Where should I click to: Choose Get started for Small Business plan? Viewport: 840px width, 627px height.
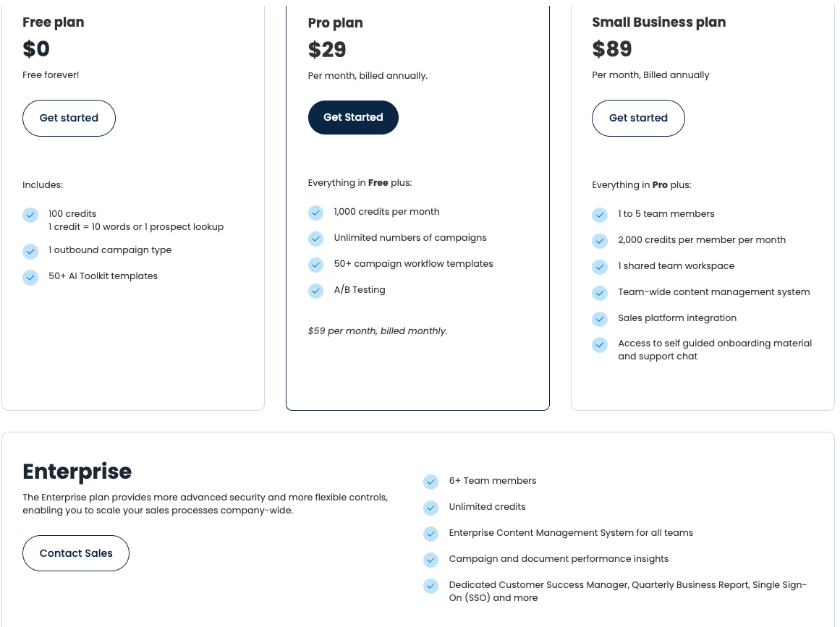[x=638, y=118]
